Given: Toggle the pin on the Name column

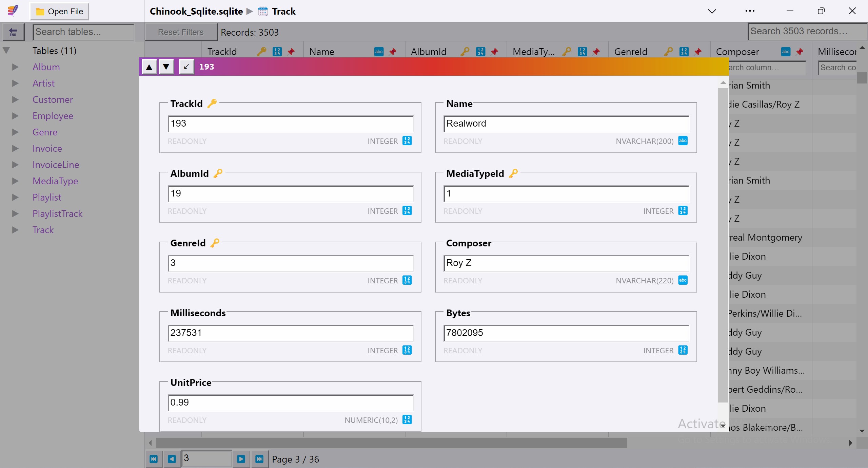Looking at the screenshot, I should (393, 52).
